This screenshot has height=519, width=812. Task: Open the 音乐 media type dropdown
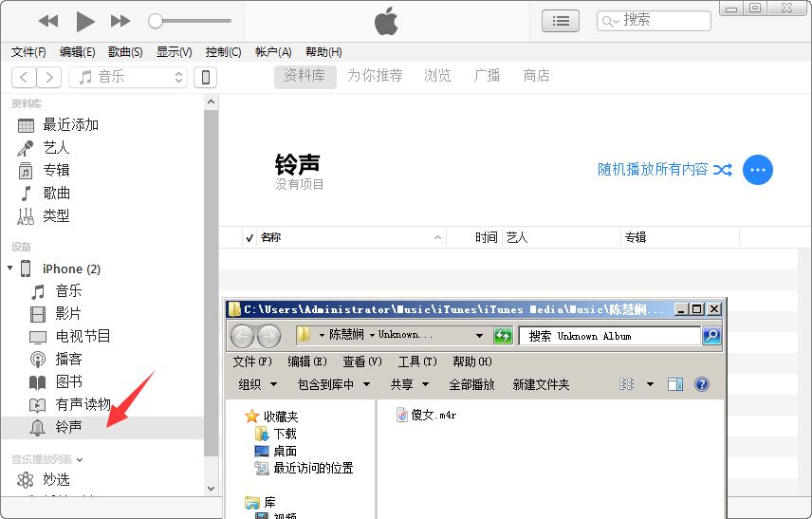pos(130,77)
